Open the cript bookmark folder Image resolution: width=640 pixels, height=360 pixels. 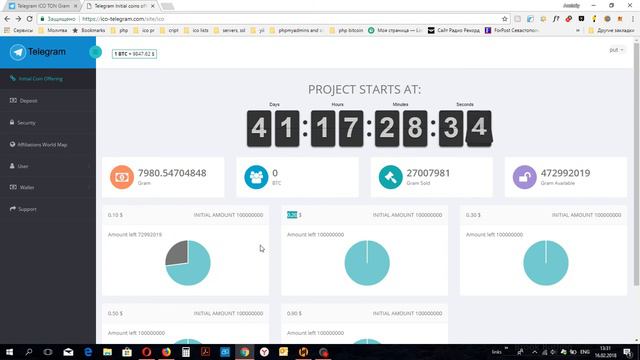(x=169, y=30)
